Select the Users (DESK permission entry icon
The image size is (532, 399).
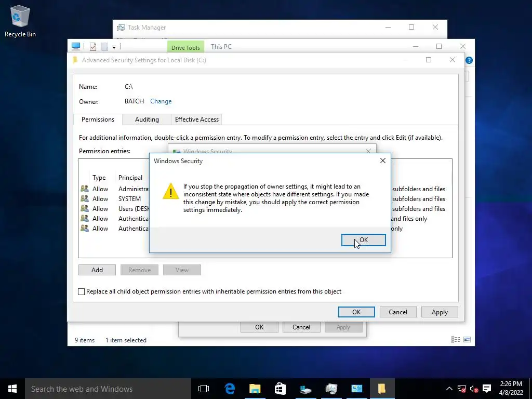tap(85, 208)
